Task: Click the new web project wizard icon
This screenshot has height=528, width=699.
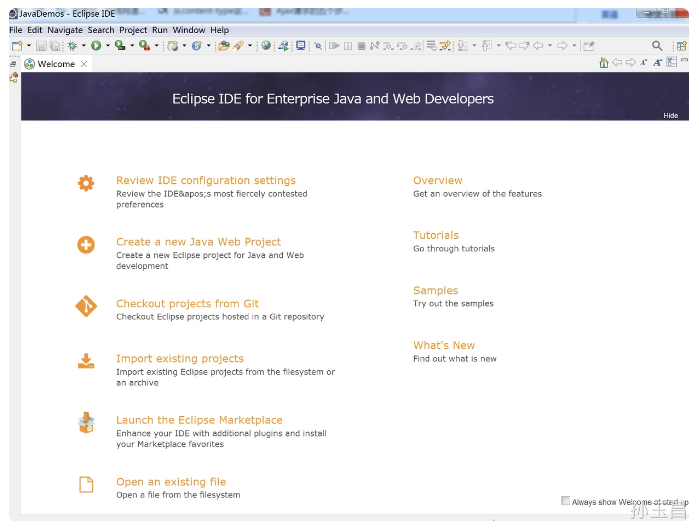Action: click(x=173, y=45)
